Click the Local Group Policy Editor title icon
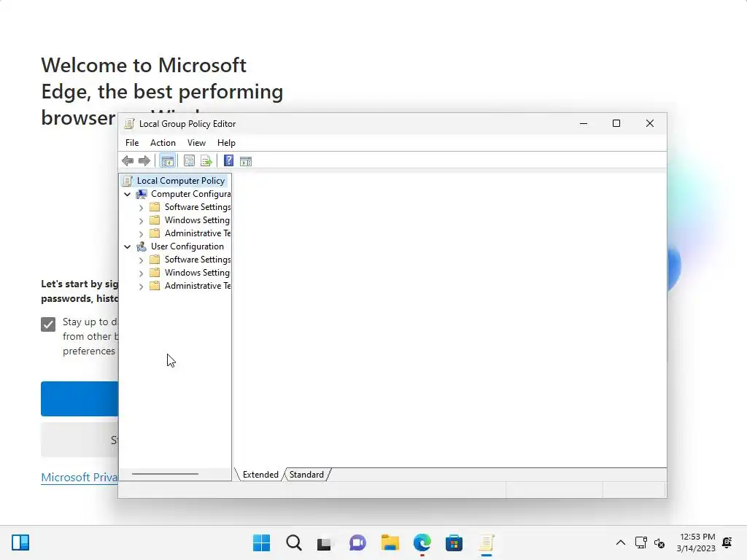The height and width of the screenshot is (560, 747). [128, 124]
